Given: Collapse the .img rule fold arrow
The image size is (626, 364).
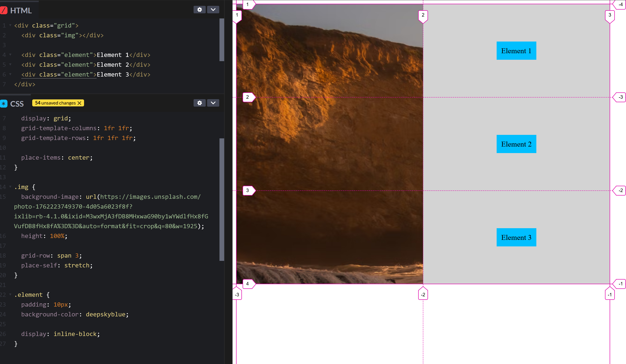Looking at the screenshot, I should 10,186.
